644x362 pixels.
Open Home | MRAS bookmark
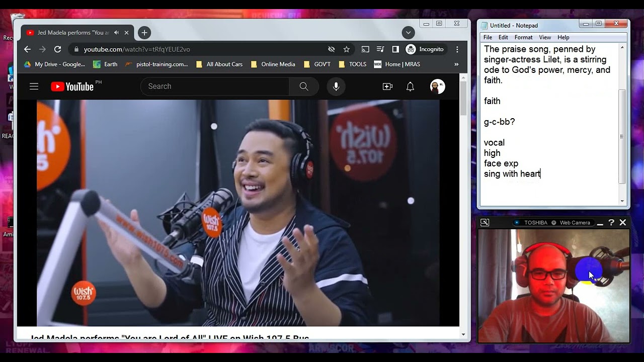click(x=397, y=64)
